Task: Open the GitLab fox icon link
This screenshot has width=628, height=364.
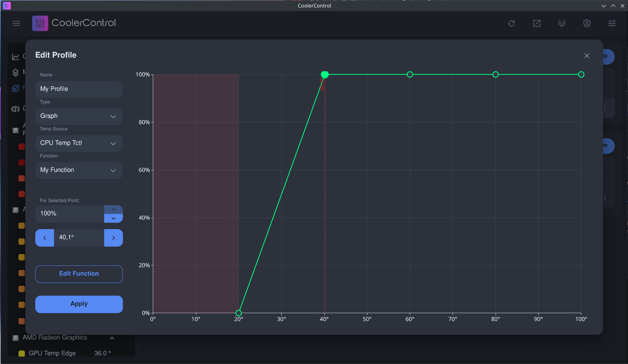Action: (x=562, y=23)
